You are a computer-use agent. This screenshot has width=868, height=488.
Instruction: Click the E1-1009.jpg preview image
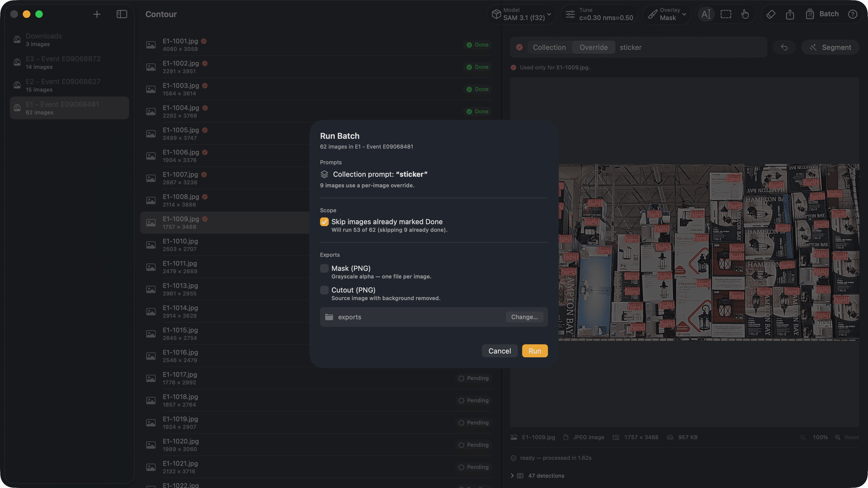tap(709, 252)
